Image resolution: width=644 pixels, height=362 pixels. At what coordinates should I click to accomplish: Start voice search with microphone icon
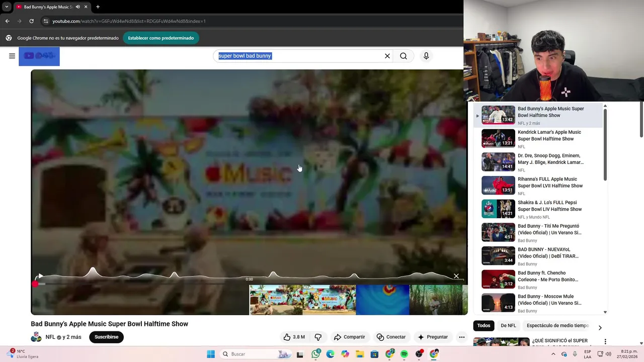coord(426,56)
